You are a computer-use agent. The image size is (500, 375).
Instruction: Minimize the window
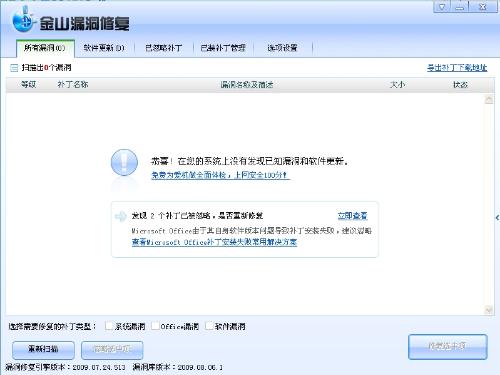click(x=460, y=7)
